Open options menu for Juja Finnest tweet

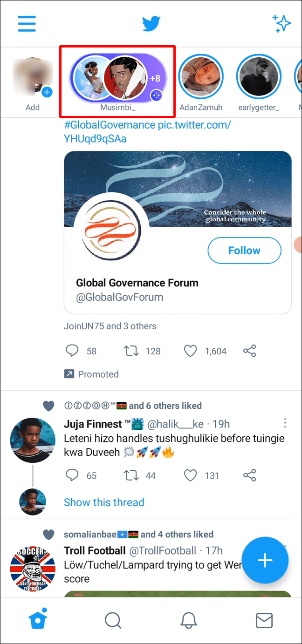point(285,423)
